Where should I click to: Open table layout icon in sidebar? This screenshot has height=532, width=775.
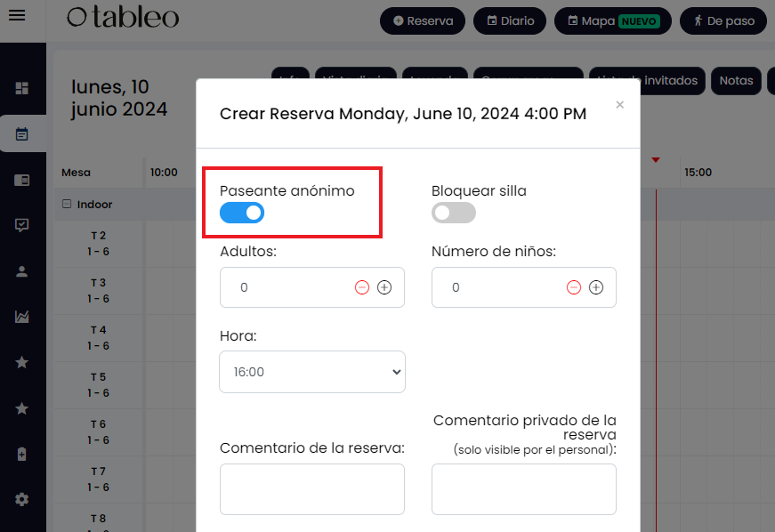point(21,180)
